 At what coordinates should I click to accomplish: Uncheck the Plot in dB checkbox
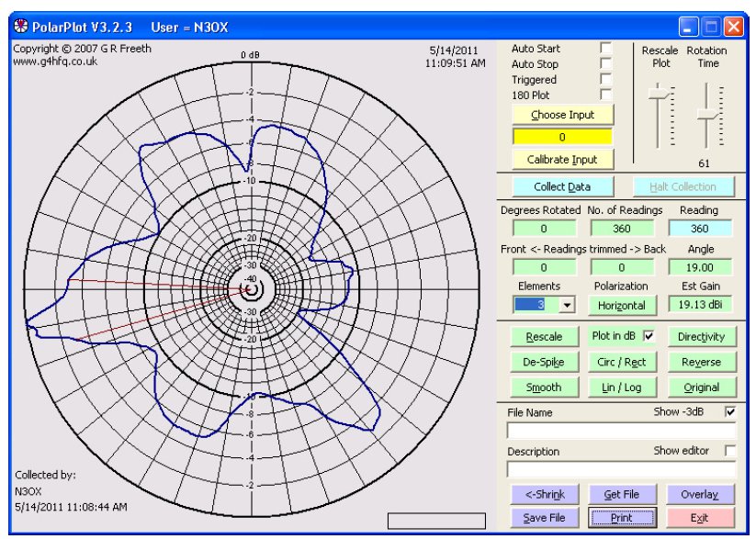[649, 336]
